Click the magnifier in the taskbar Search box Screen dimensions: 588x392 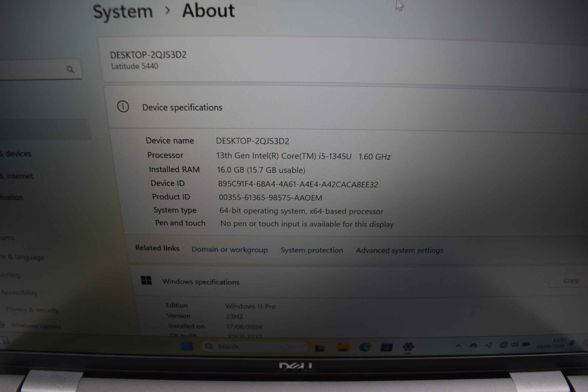pyautogui.click(x=209, y=346)
